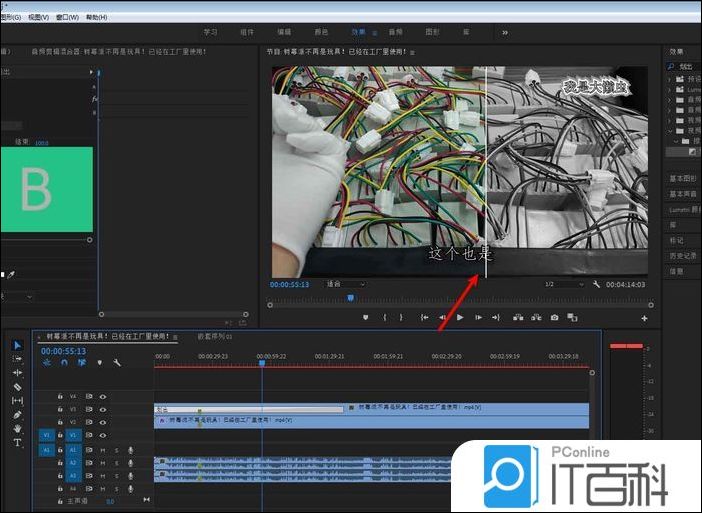
Task: Expand the overflow workspaces chevron
Action: pos(505,32)
